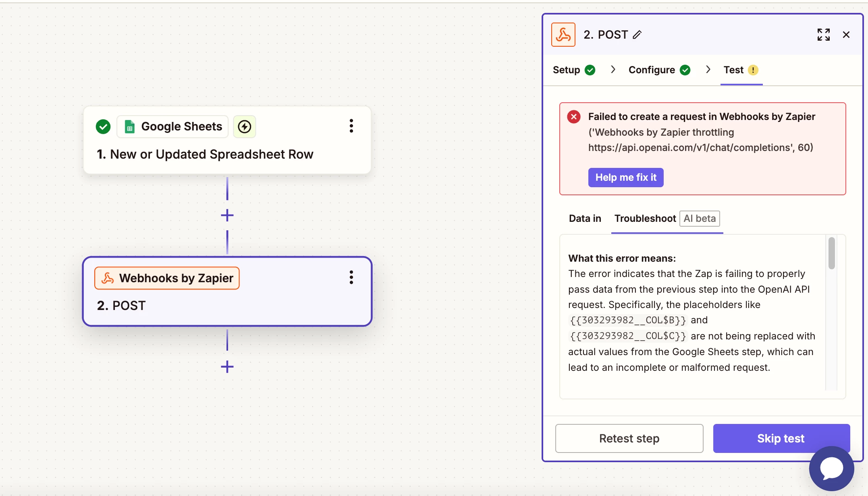The width and height of the screenshot is (868, 496).
Task: Go to the Setup tab
Action: (x=574, y=70)
